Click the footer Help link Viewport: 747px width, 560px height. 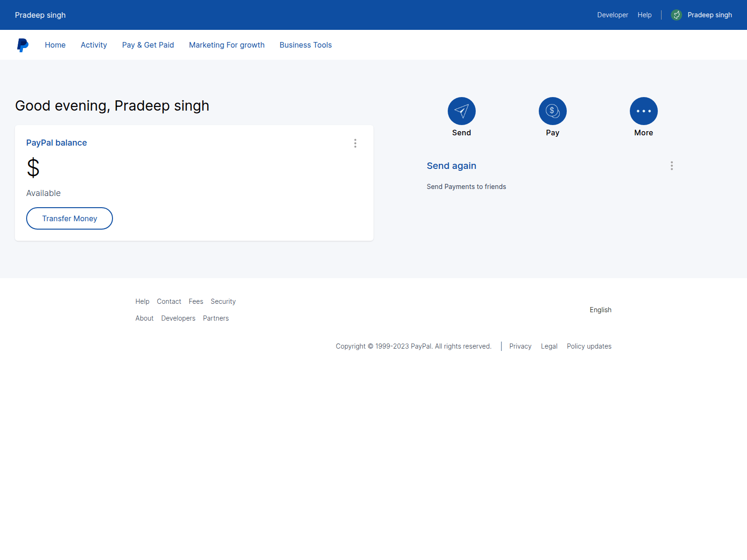142,301
